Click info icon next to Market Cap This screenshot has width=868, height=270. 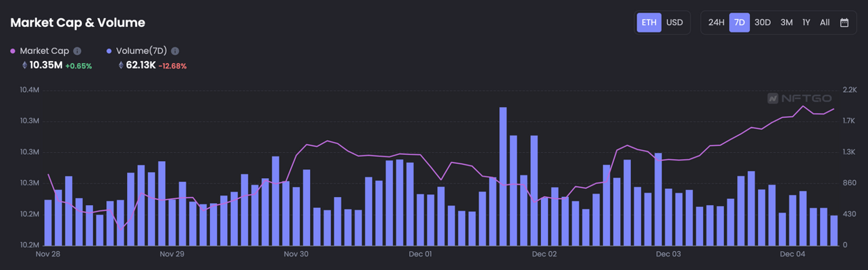pos(77,51)
